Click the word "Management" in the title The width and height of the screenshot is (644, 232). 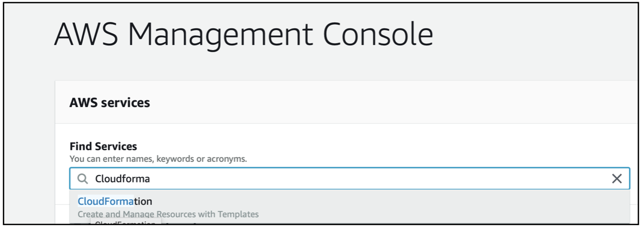point(219,35)
